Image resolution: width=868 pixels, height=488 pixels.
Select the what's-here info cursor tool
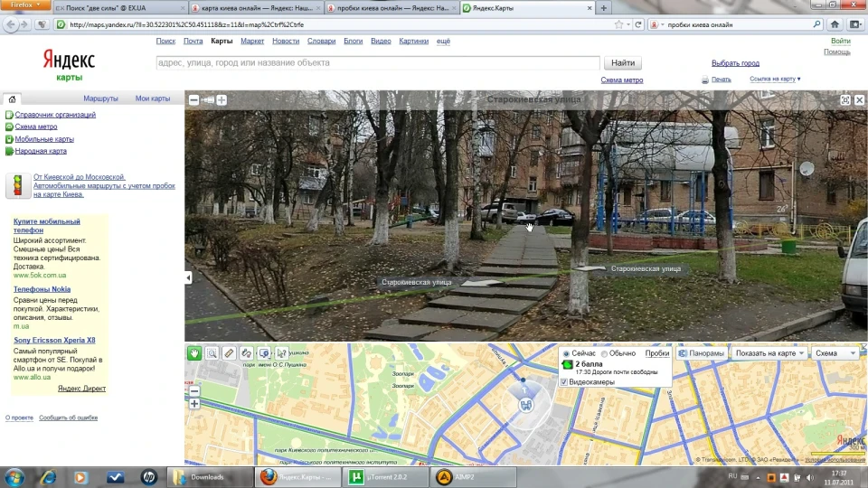click(x=281, y=353)
